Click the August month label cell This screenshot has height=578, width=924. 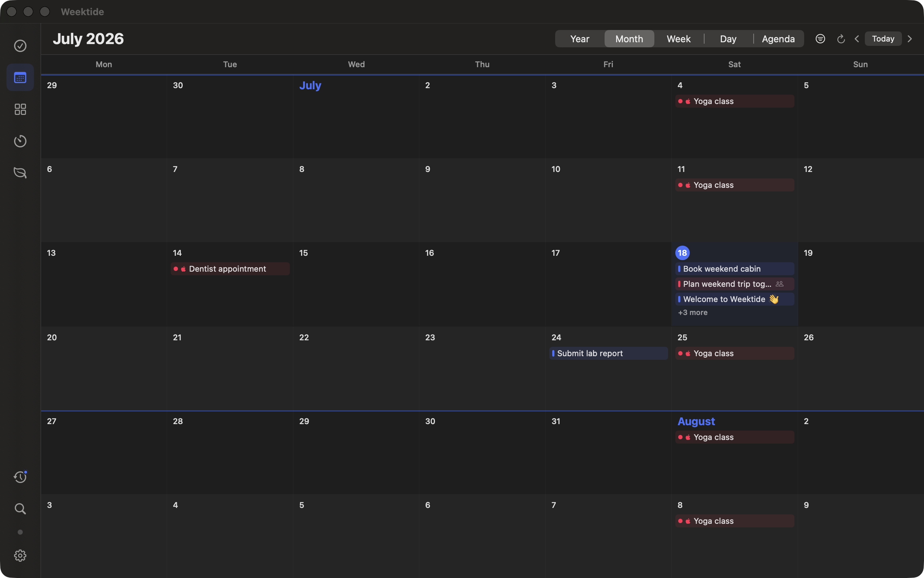[x=696, y=421]
